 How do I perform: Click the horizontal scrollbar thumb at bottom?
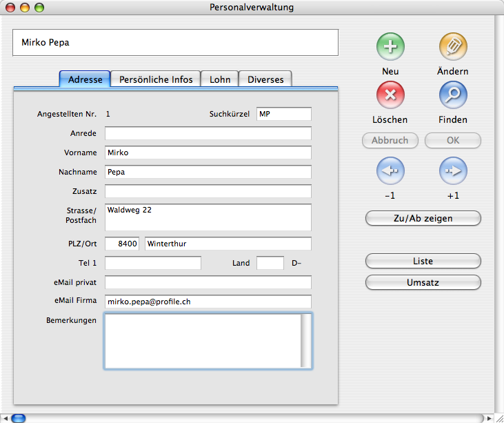coord(19,417)
